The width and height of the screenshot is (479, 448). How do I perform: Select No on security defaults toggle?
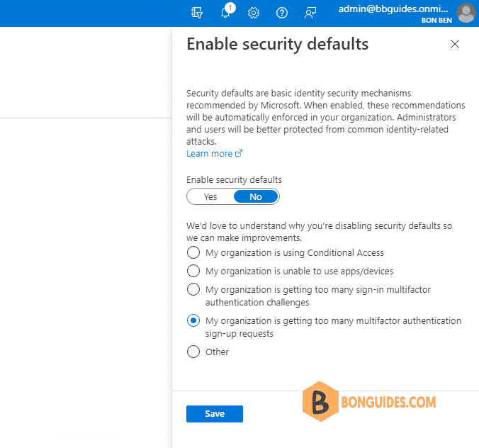pyautogui.click(x=256, y=196)
